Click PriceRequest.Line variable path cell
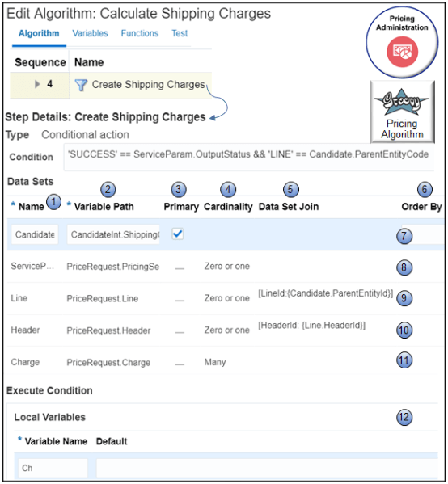 coord(103,299)
